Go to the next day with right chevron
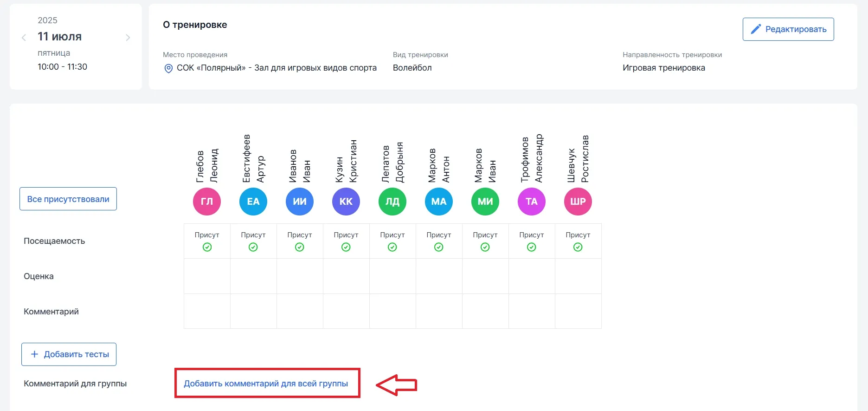Screen dimensions: 868x411 tap(128, 38)
